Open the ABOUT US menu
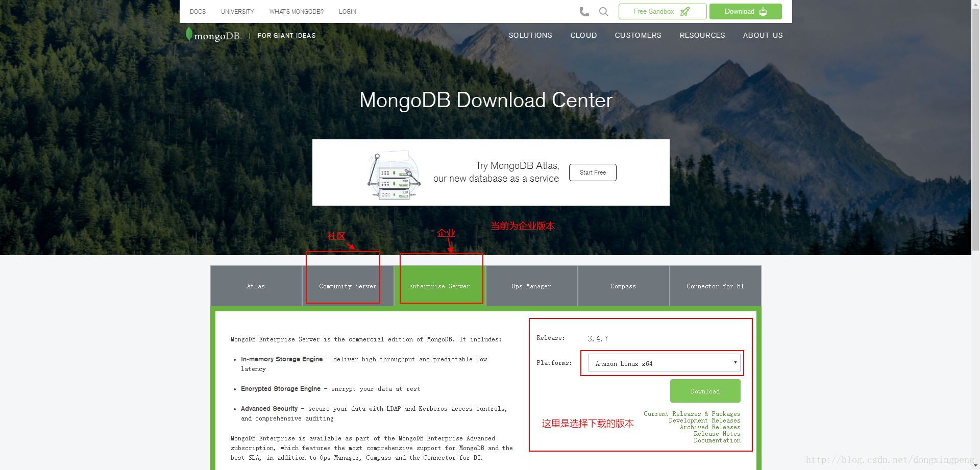Image resolution: width=980 pixels, height=470 pixels. [x=763, y=35]
